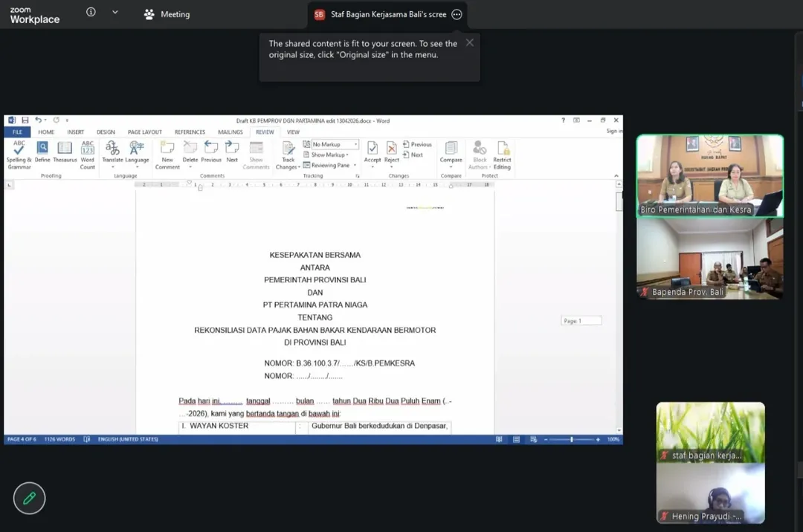Toggle the Reviewing Pane
The image size is (803, 532).
click(x=330, y=165)
